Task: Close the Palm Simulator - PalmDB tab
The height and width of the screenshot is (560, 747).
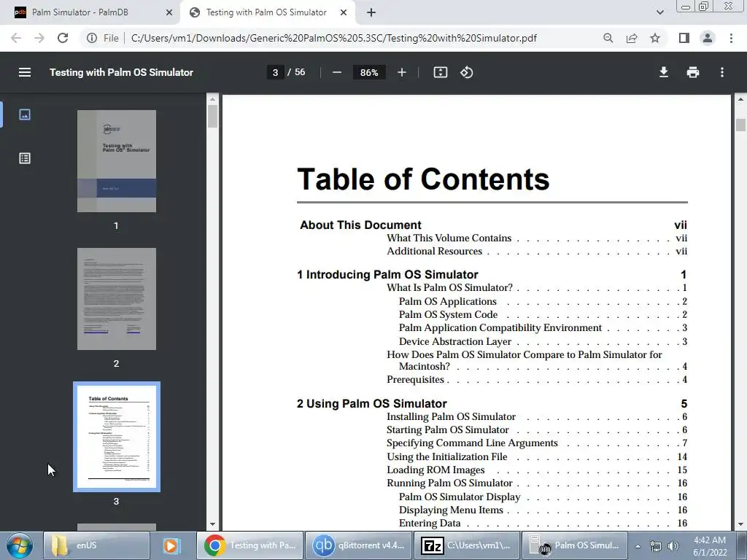Action: point(169,13)
